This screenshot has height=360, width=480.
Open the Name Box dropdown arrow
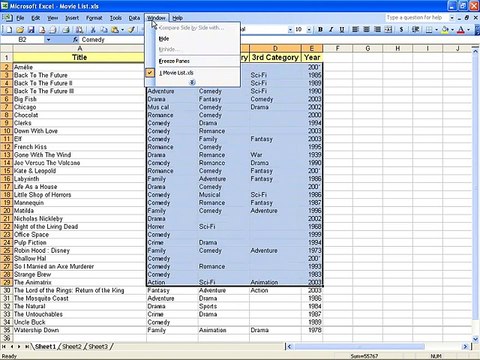pos(49,40)
